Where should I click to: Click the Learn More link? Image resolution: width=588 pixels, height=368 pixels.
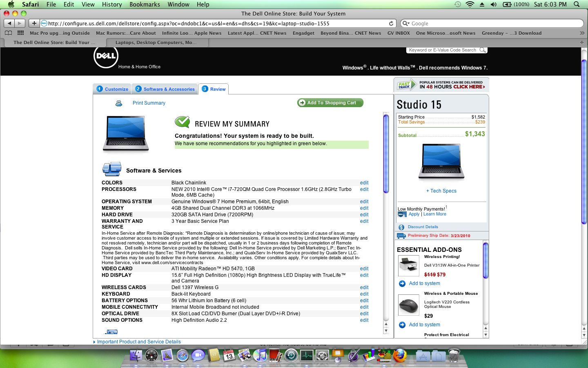[435, 214]
